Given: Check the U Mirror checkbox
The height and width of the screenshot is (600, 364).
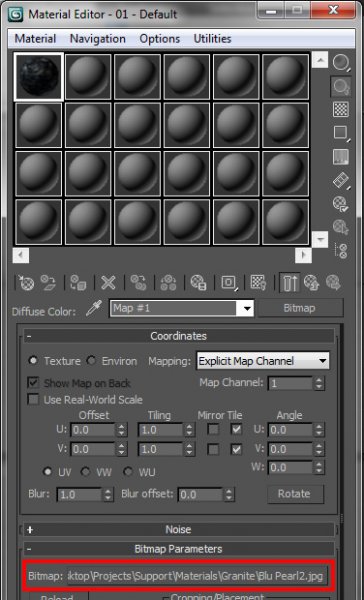Looking at the screenshot, I should click(x=213, y=429).
